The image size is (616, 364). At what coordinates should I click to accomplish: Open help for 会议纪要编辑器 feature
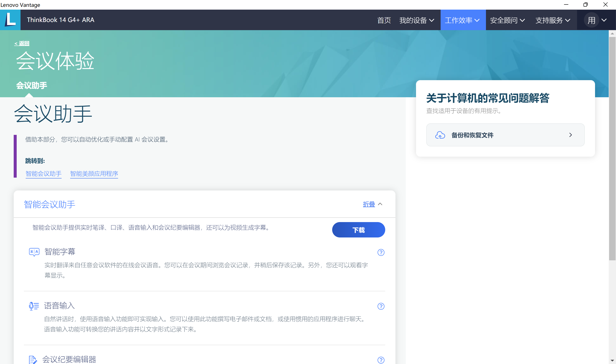381,360
